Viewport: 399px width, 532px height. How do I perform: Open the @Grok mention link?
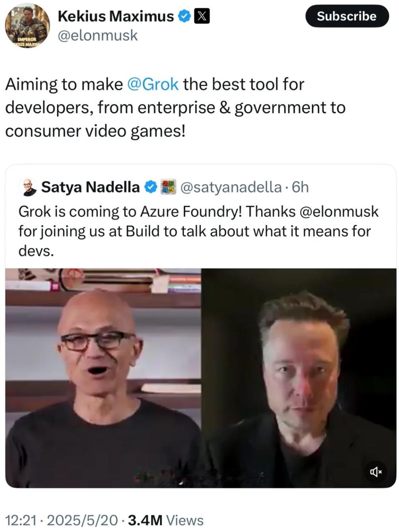pyautogui.click(x=153, y=84)
